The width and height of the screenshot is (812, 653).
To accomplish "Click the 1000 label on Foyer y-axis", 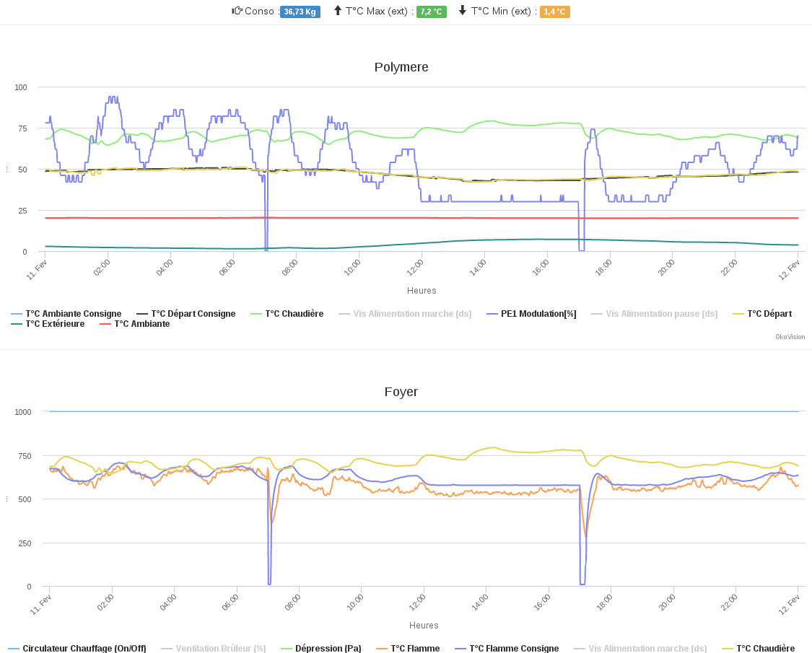I will click(x=23, y=412).
